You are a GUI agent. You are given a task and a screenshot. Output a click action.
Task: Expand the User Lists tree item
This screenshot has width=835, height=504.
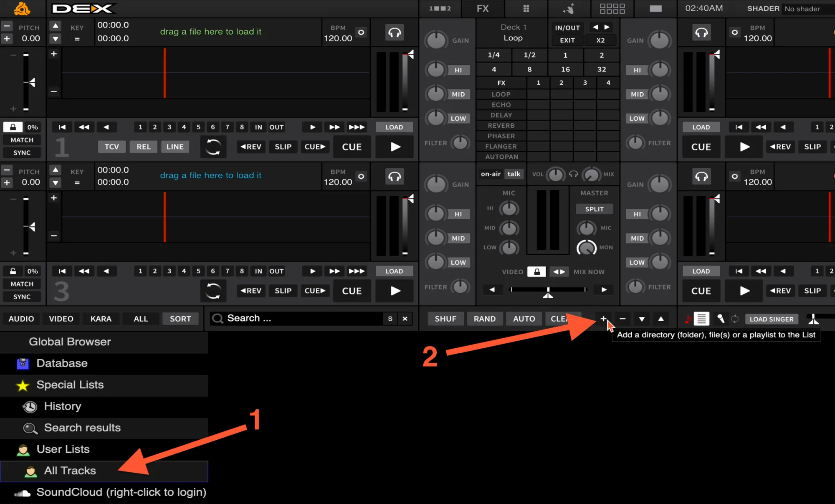tap(63, 449)
